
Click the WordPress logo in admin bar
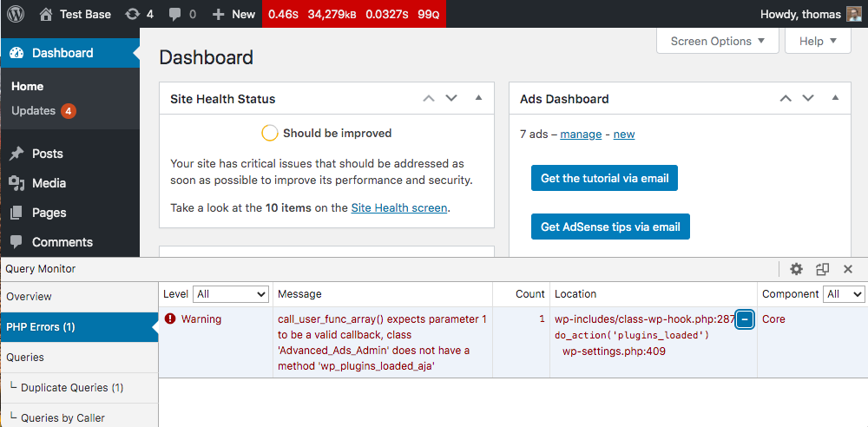point(16,14)
